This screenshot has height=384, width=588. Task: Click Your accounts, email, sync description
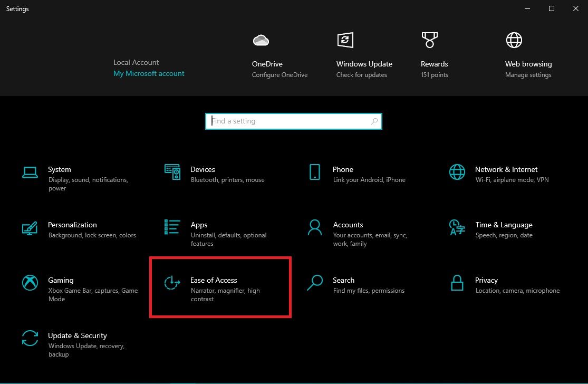tap(370, 239)
